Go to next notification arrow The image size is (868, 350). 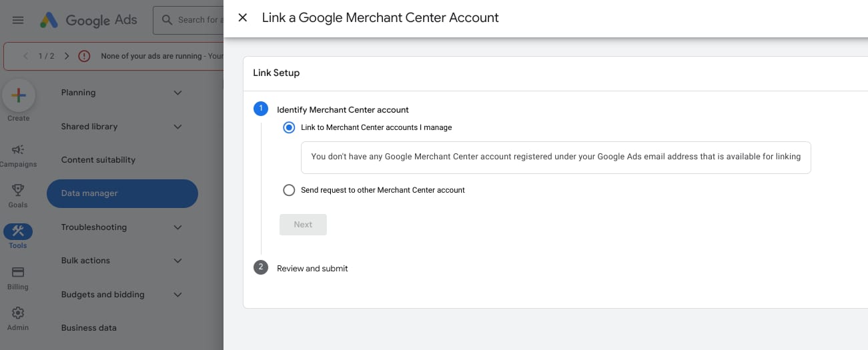click(x=67, y=56)
